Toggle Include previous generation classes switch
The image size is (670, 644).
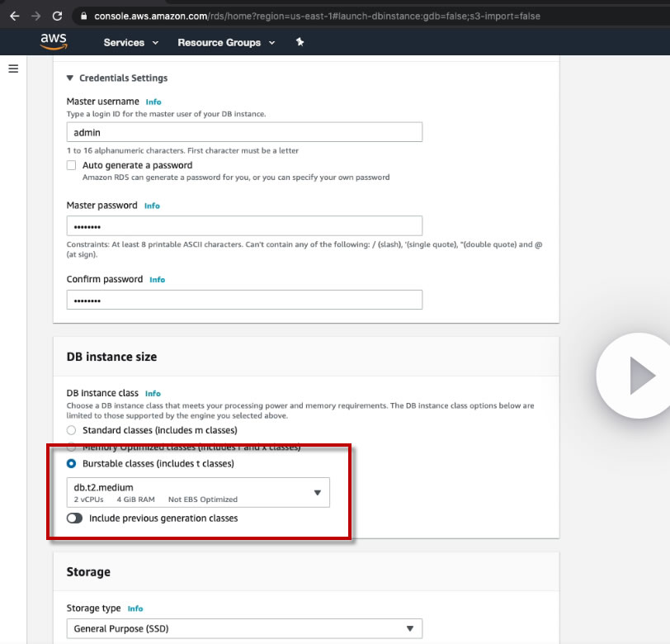click(74, 519)
